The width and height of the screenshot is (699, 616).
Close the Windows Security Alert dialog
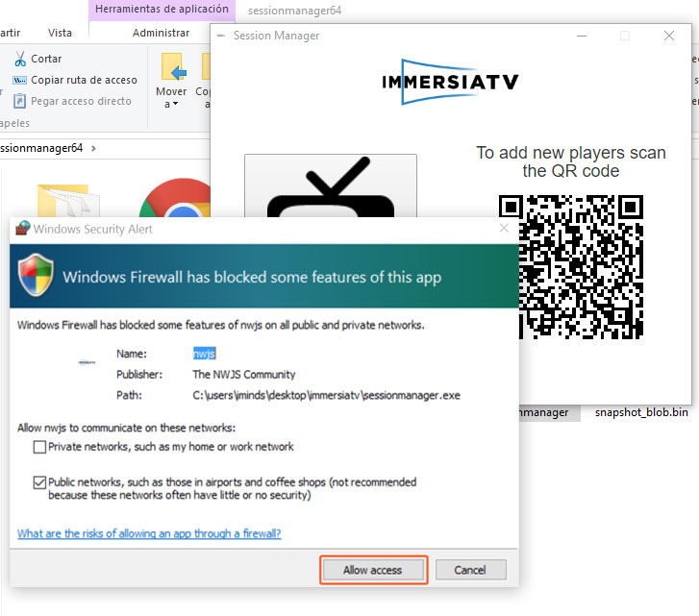(504, 228)
